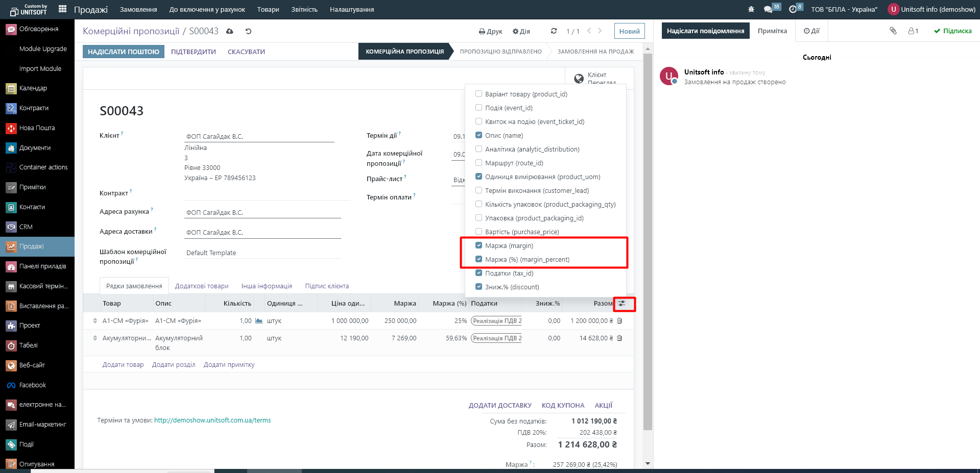Open the Дія actions dropdown

[521, 31]
